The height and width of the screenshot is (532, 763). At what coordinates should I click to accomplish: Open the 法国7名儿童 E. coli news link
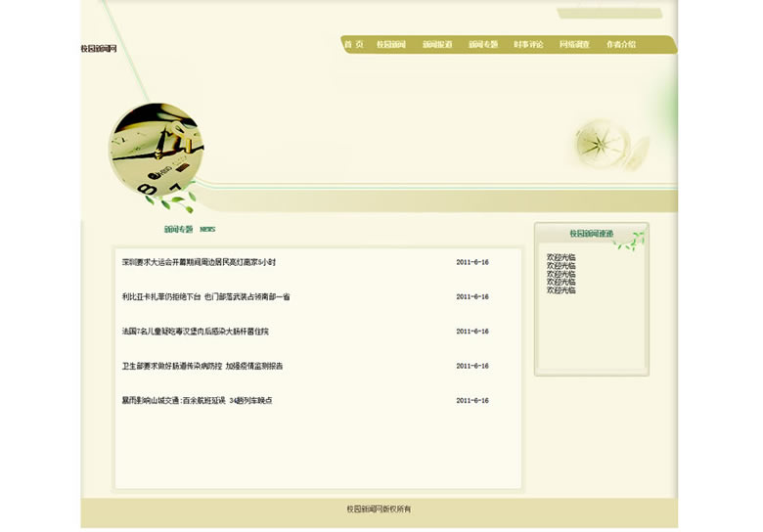(195, 332)
